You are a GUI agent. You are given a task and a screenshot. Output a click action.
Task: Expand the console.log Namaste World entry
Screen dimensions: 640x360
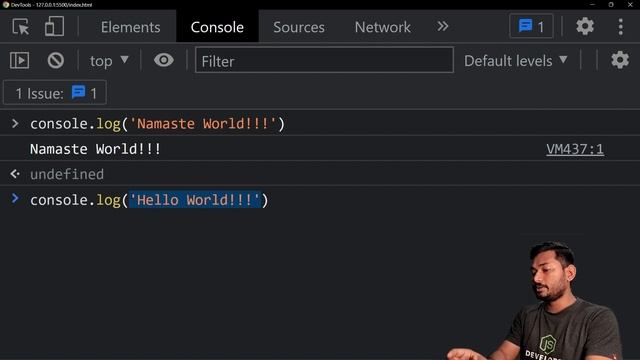click(15, 123)
